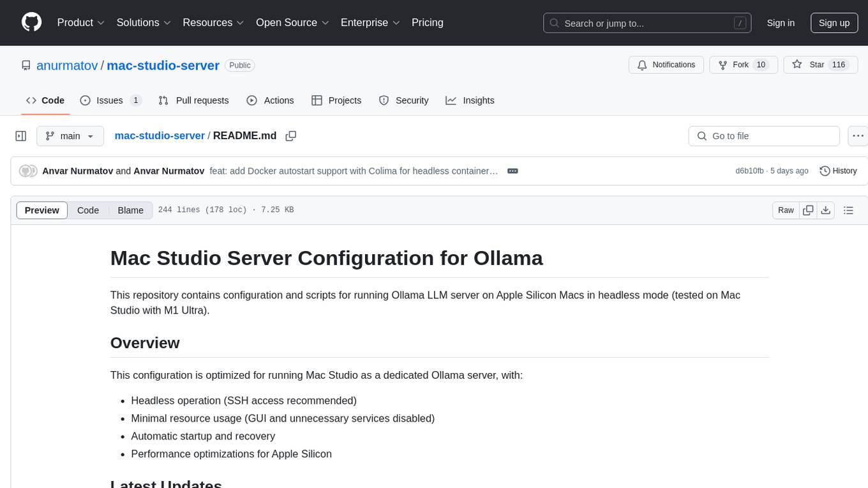The width and height of the screenshot is (868, 488).
Task: Open the Security tab
Action: click(404, 100)
